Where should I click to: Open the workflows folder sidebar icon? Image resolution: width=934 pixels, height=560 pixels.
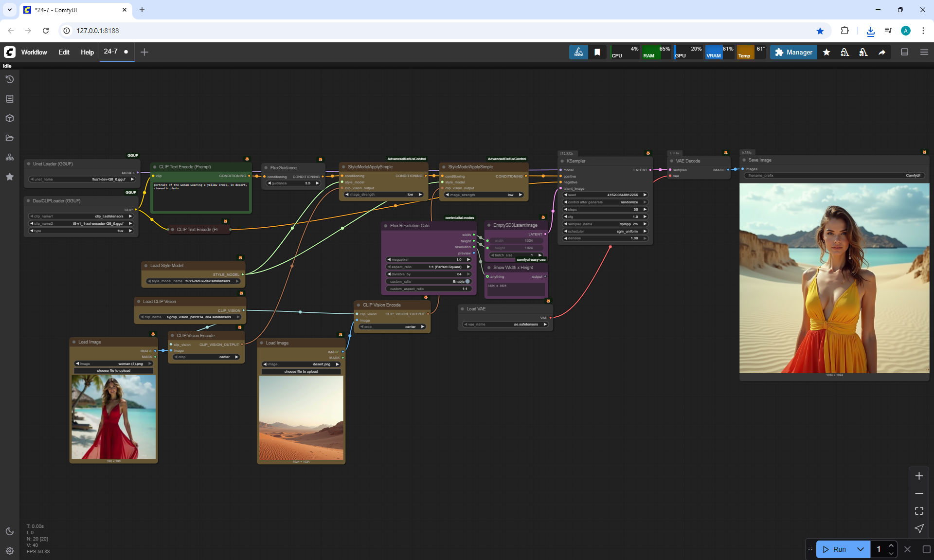[x=9, y=138]
